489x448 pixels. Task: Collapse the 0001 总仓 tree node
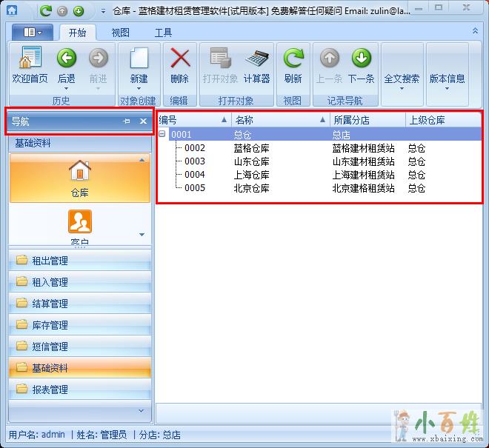pyautogui.click(x=162, y=134)
